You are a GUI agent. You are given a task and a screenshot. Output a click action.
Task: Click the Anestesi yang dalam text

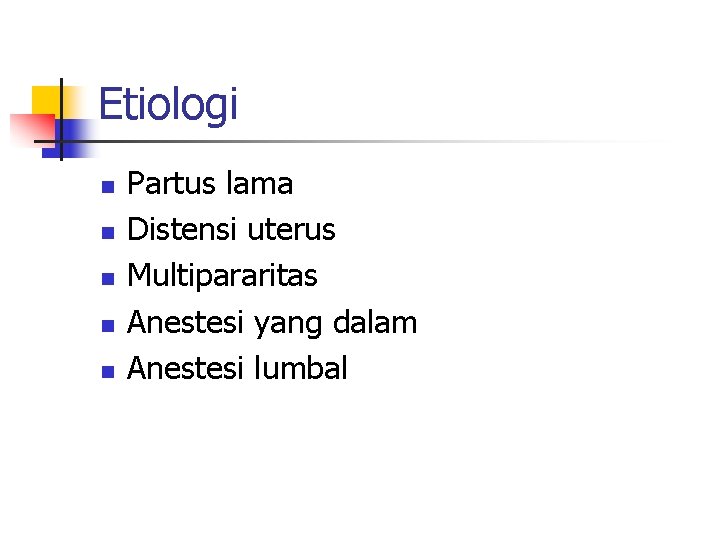tap(272, 323)
